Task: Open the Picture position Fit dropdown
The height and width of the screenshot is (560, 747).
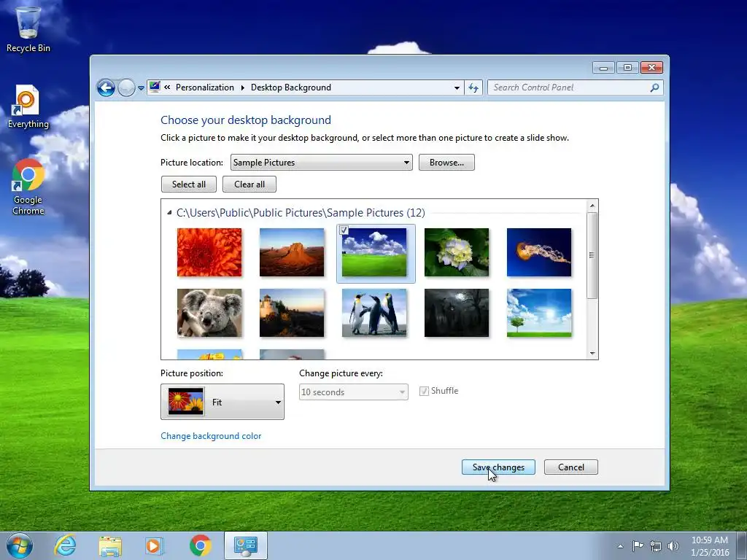Action: [222, 402]
